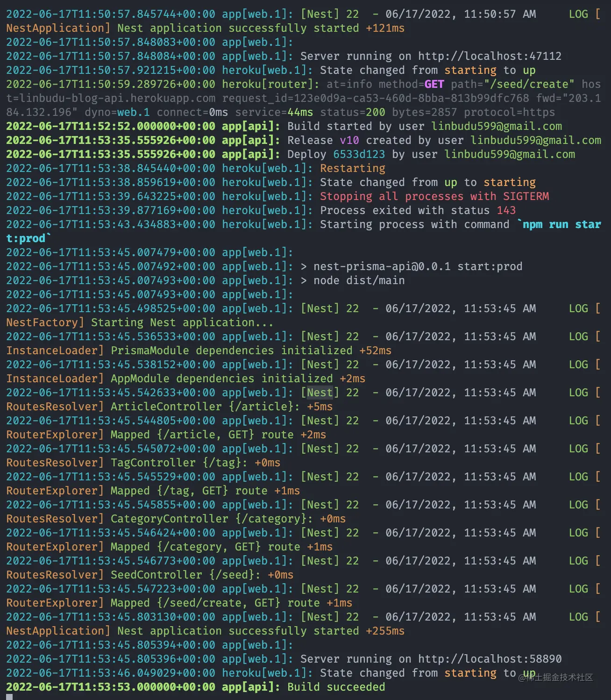The image size is (611, 700).
Task: Click the service=44ms value
Action: 274,112
